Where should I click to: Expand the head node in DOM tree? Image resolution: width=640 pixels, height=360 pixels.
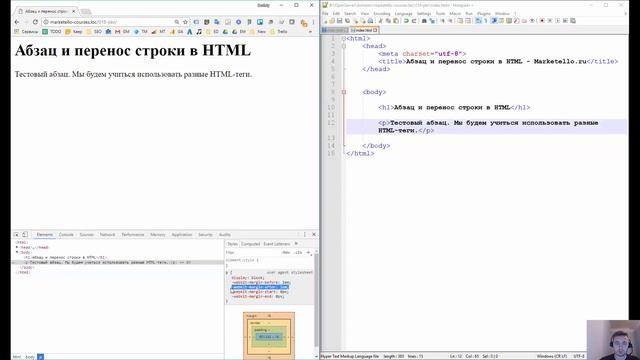tap(17, 247)
